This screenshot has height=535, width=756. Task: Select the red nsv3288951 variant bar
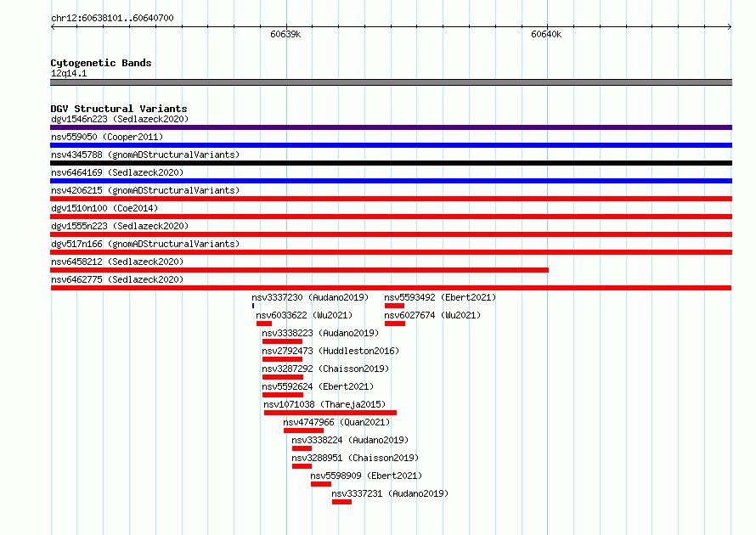pos(302,466)
